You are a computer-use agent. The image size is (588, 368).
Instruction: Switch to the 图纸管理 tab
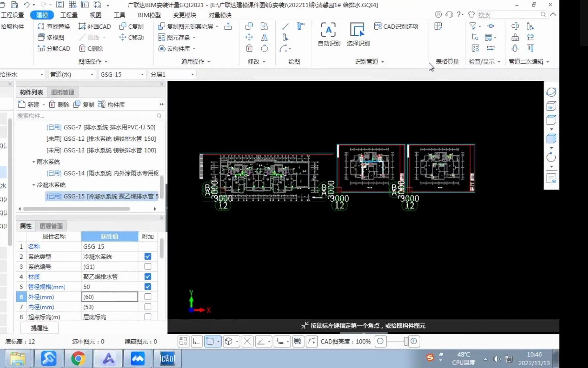pyautogui.click(x=63, y=92)
